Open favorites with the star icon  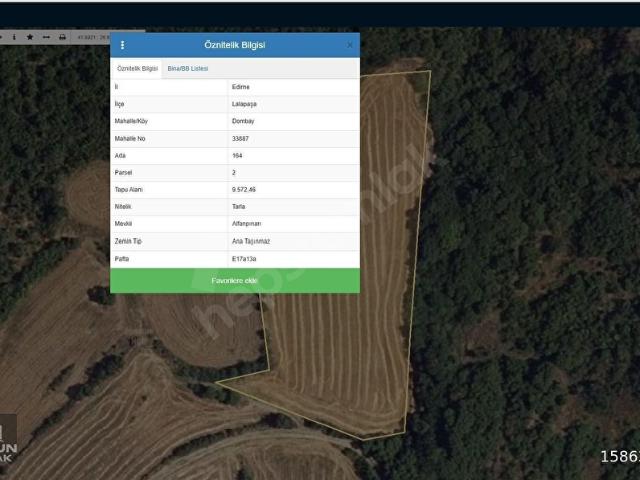tap(30, 37)
